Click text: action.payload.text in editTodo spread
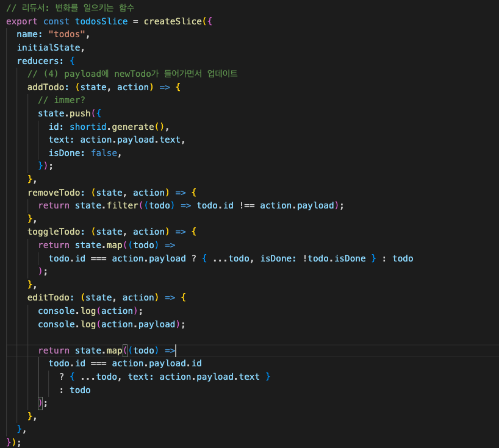Screen dimensions: 499x448 pyautogui.click(x=193, y=377)
